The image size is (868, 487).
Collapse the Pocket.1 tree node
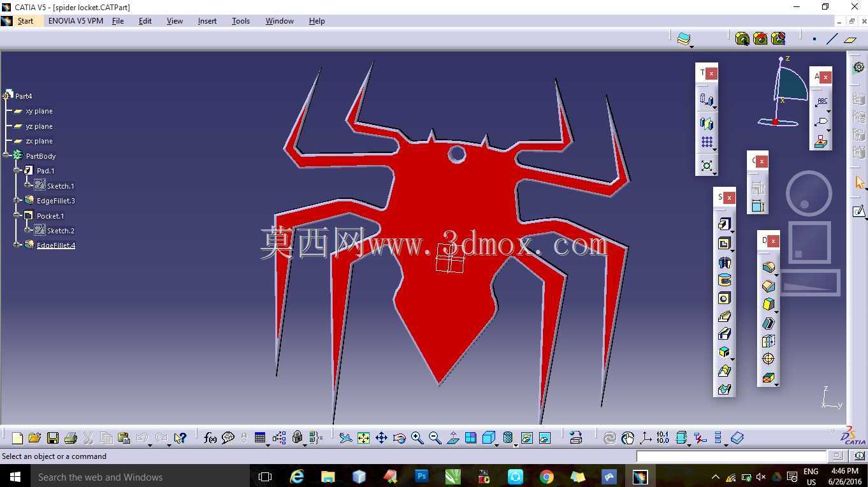pos(17,215)
